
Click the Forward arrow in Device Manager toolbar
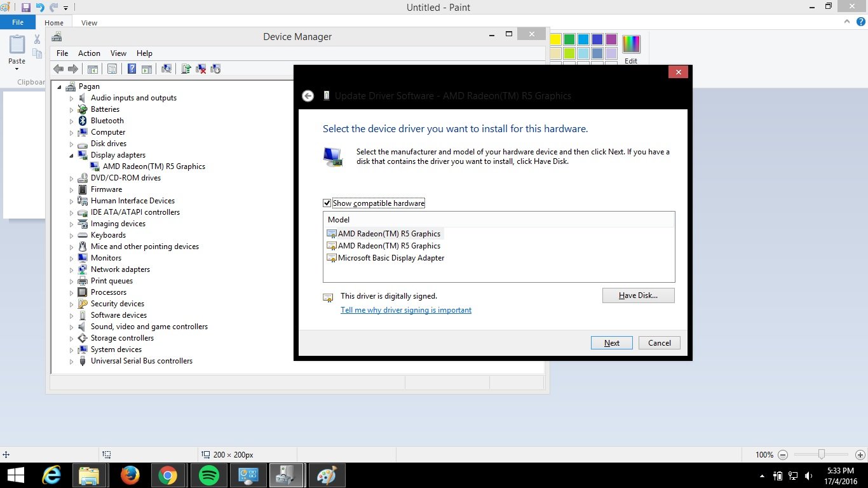pos(73,69)
